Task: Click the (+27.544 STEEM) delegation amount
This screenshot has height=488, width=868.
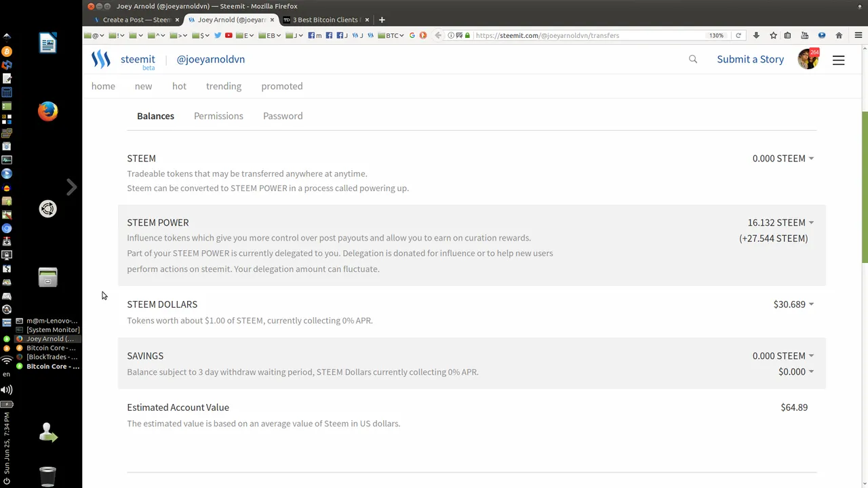Action: click(x=774, y=239)
